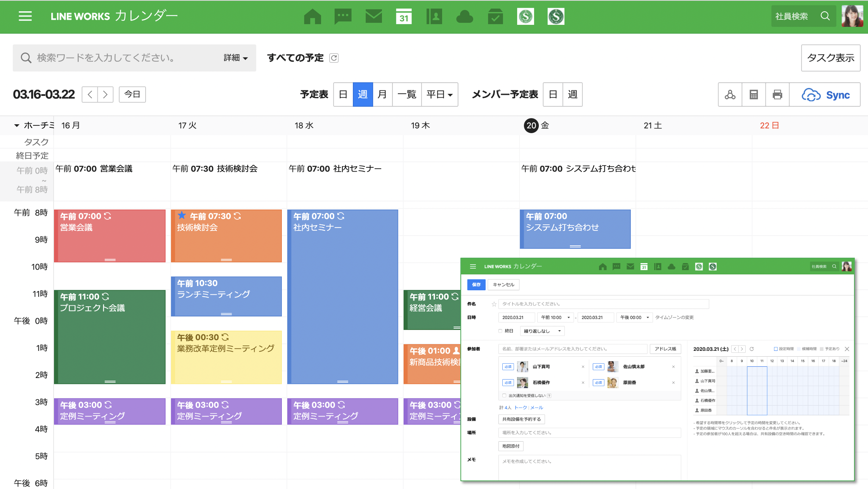Click タスク表示 button
868x489 pixels.
tap(831, 58)
